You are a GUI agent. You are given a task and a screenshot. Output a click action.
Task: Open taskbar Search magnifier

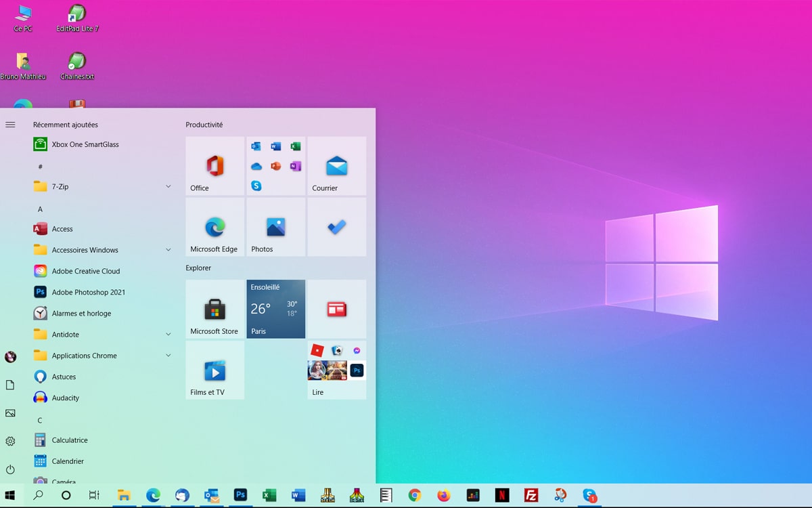pos(38,496)
